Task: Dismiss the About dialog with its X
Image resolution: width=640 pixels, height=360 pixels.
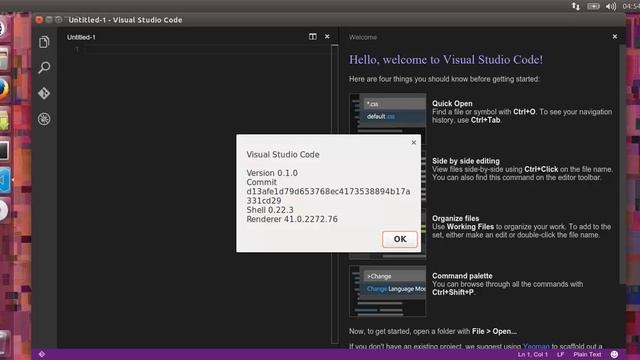Action: tap(413, 142)
